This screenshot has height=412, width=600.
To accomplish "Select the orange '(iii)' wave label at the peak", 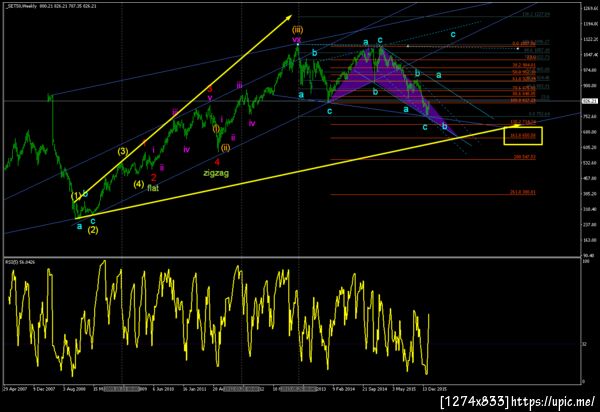I will pyautogui.click(x=297, y=30).
